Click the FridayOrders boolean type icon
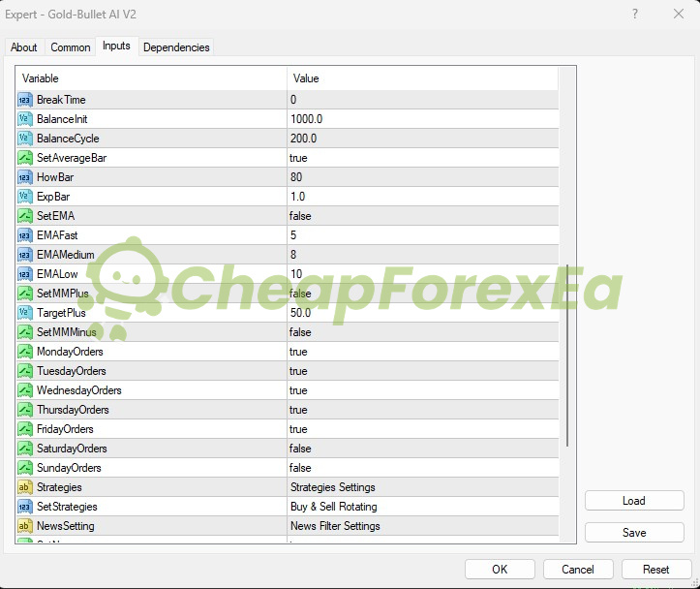 tap(25, 429)
